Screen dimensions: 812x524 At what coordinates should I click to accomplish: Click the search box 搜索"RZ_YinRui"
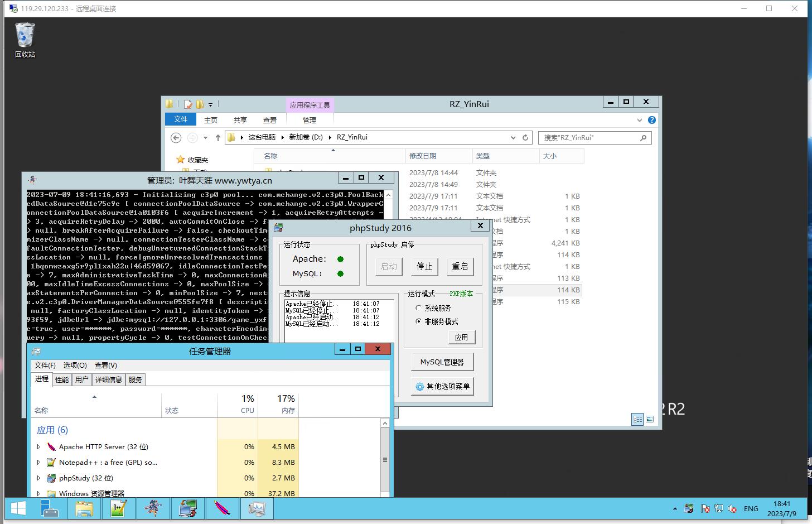point(594,137)
